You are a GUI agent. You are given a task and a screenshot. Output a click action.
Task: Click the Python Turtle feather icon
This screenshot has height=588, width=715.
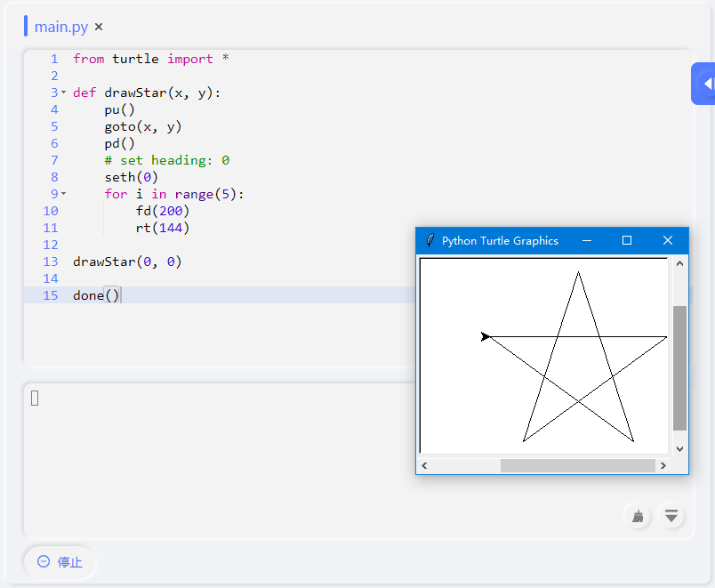pyautogui.click(x=430, y=240)
